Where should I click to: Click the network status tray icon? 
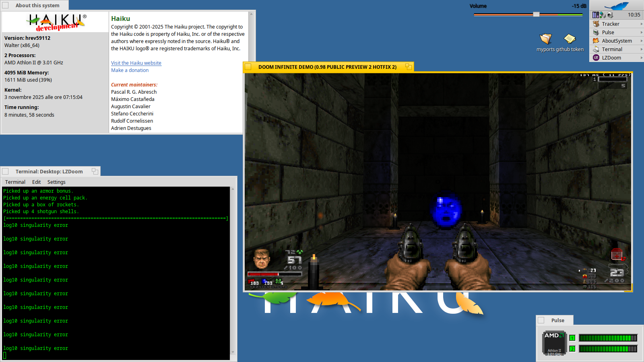603,15
